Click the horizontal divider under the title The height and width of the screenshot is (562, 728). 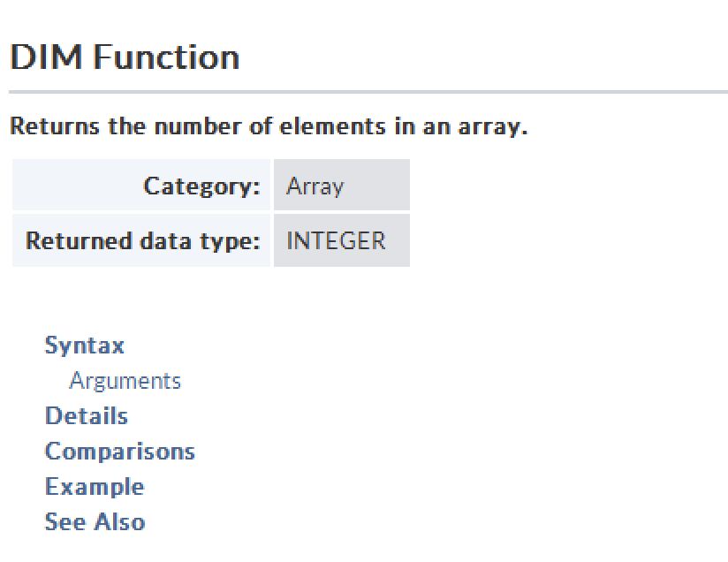(x=368, y=92)
